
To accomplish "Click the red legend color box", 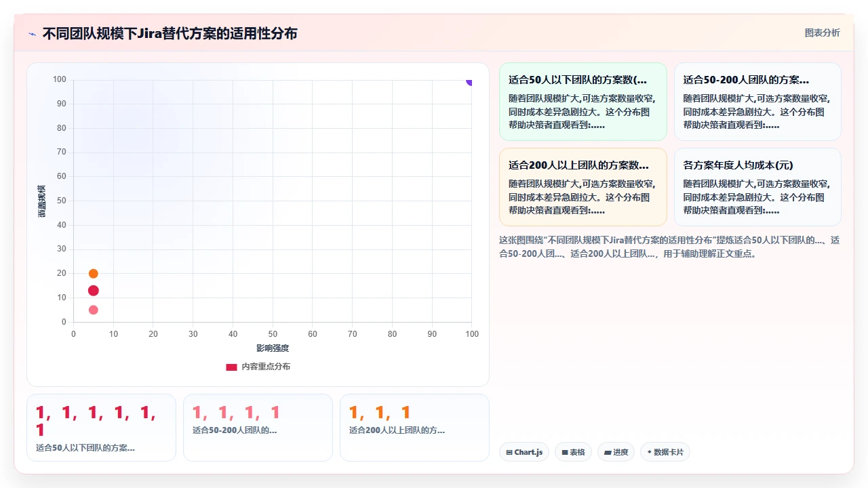I will [231, 367].
